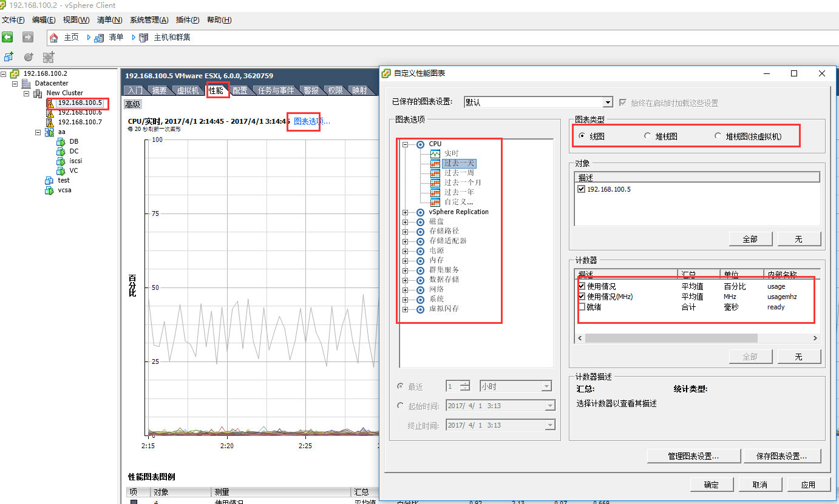Open the 视图(W) menu
This screenshot has width=839, height=504.
[x=76, y=20]
